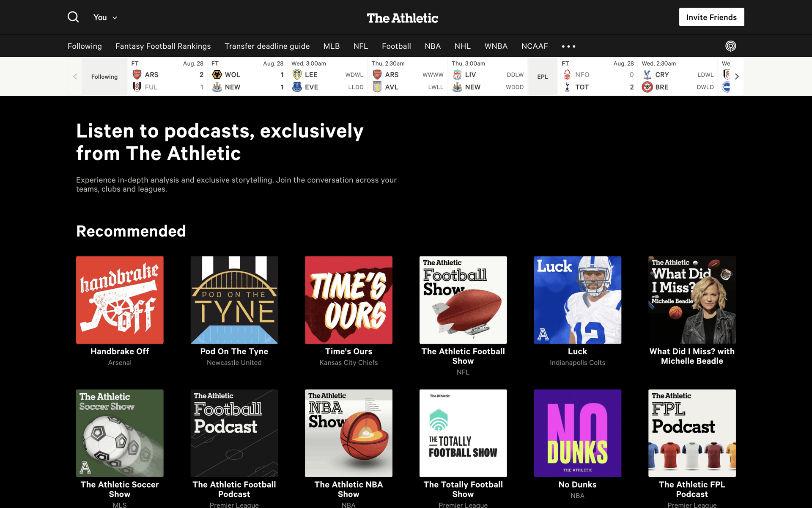Click the Liverpool crest icon

coord(457,75)
